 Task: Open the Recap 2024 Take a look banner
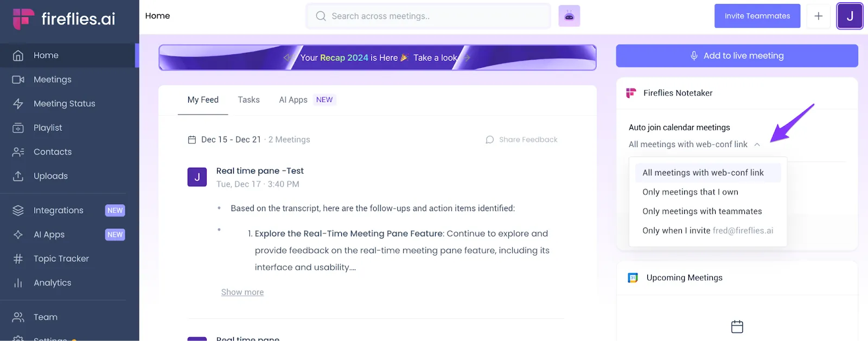tap(378, 58)
